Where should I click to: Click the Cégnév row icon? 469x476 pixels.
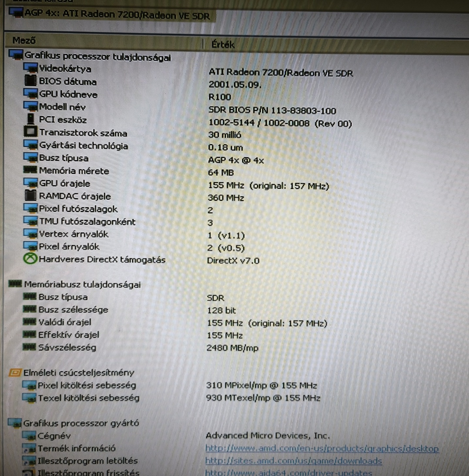(29, 436)
